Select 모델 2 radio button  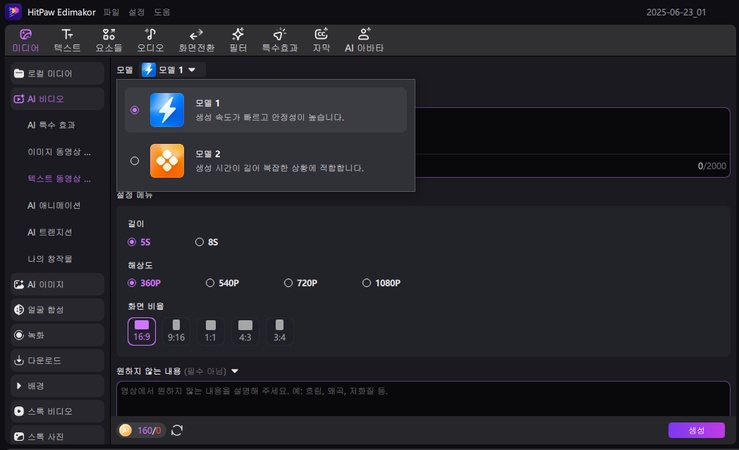tap(134, 161)
